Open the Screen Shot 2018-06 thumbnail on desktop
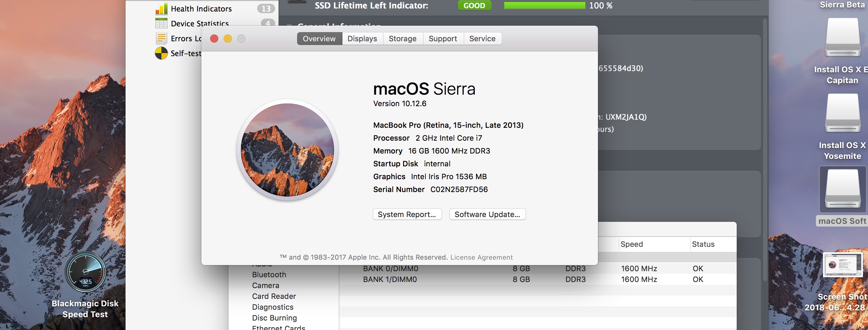The width and height of the screenshot is (868, 330). (843, 265)
